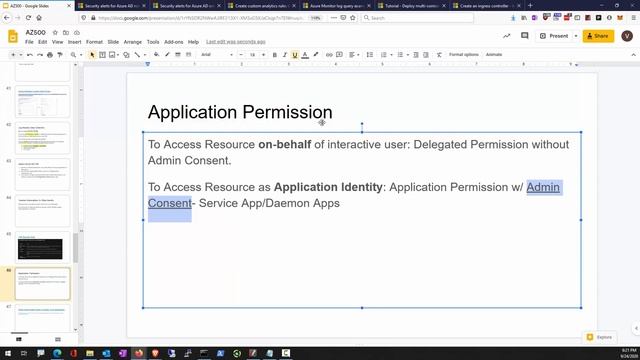The image size is (640, 360).
Task: Star the AZ500 presentation
Action: (x=55, y=33)
